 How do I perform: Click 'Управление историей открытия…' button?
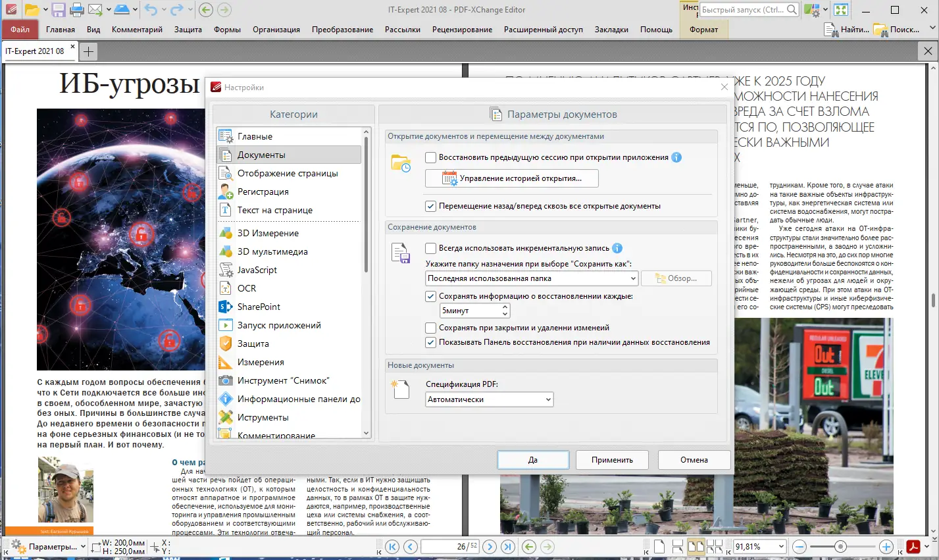coord(512,178)
